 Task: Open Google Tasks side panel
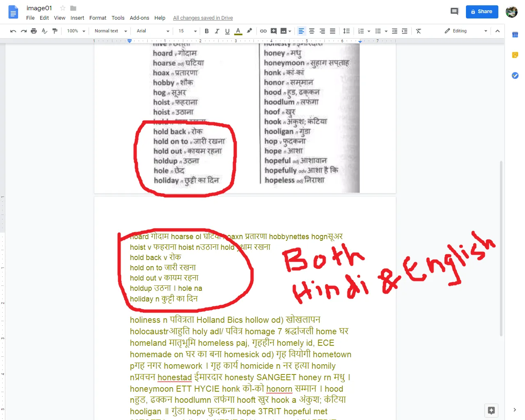(x=515, y=75)
